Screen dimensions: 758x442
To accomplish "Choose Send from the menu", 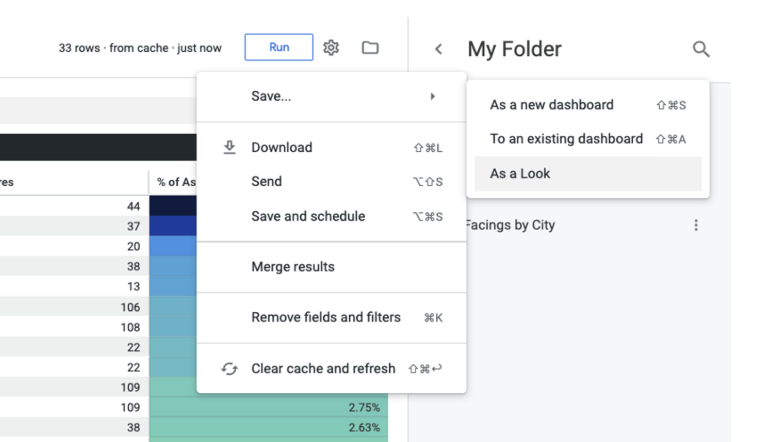I will 332,181.
